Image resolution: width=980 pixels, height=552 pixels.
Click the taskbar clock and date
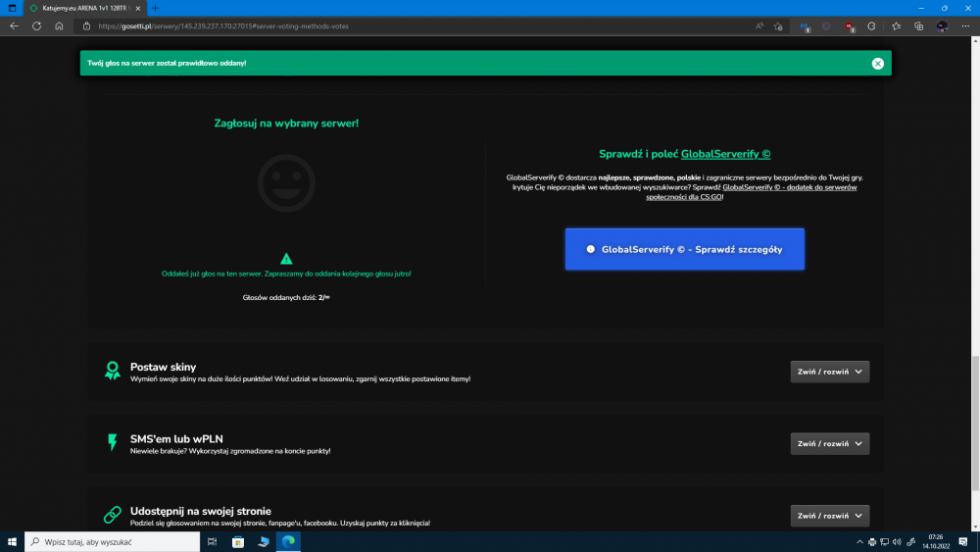click(936, 542)
